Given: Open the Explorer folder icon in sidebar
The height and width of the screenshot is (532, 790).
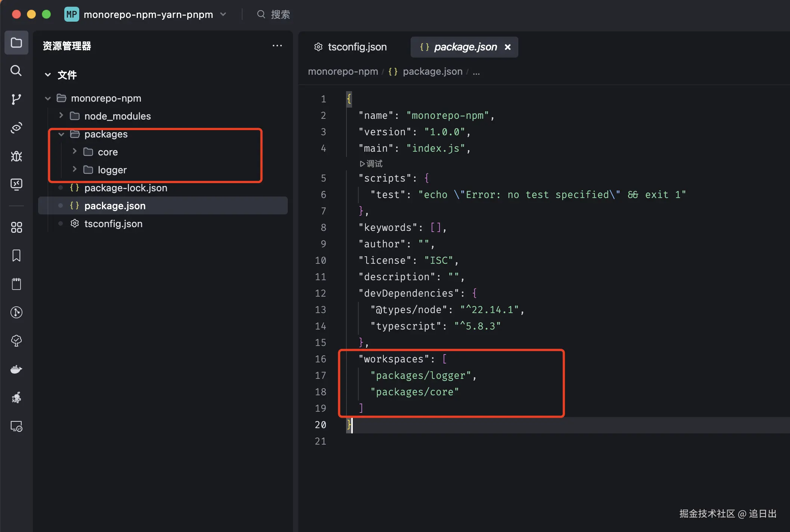Looking at the screenshot, I should [16, 43].
